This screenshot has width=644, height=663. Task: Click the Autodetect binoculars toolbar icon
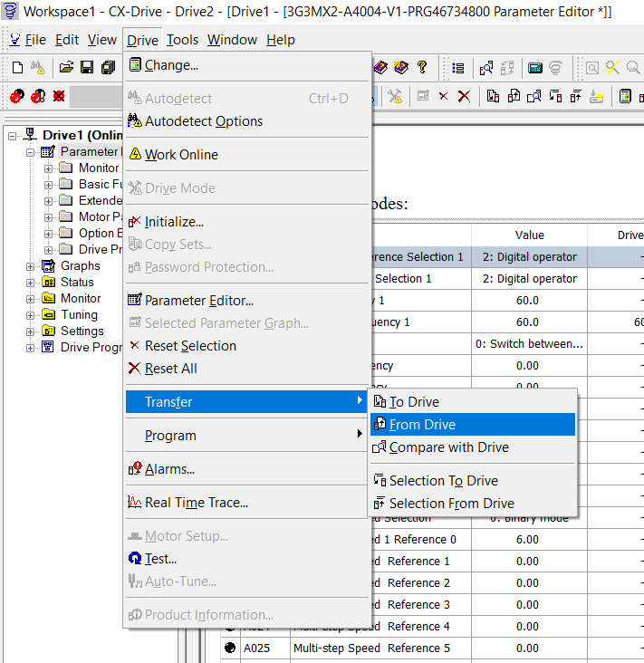[x=38, y=68]
